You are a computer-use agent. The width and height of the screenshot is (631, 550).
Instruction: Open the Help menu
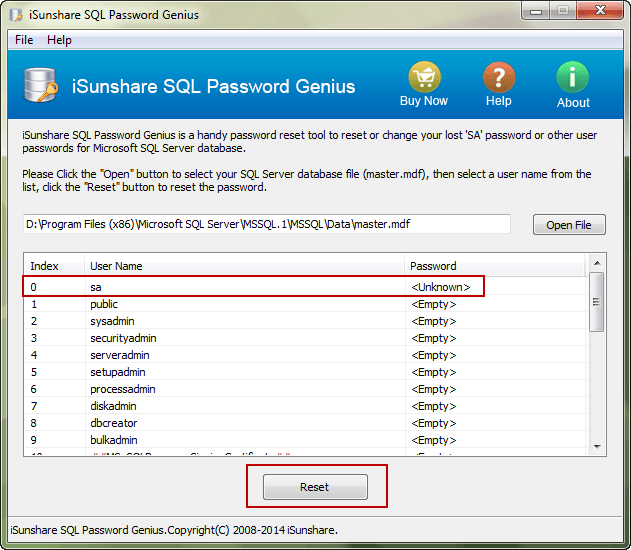59,40
